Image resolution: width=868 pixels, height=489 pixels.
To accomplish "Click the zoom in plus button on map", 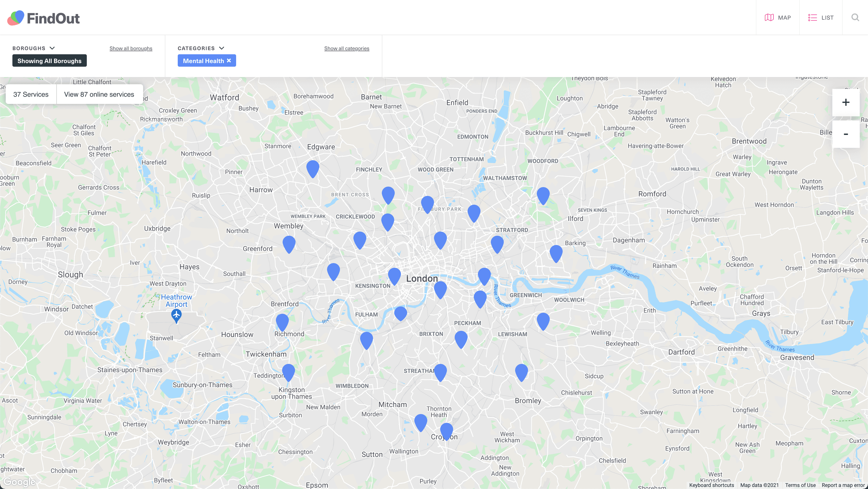I will click(x=845, y=102).
